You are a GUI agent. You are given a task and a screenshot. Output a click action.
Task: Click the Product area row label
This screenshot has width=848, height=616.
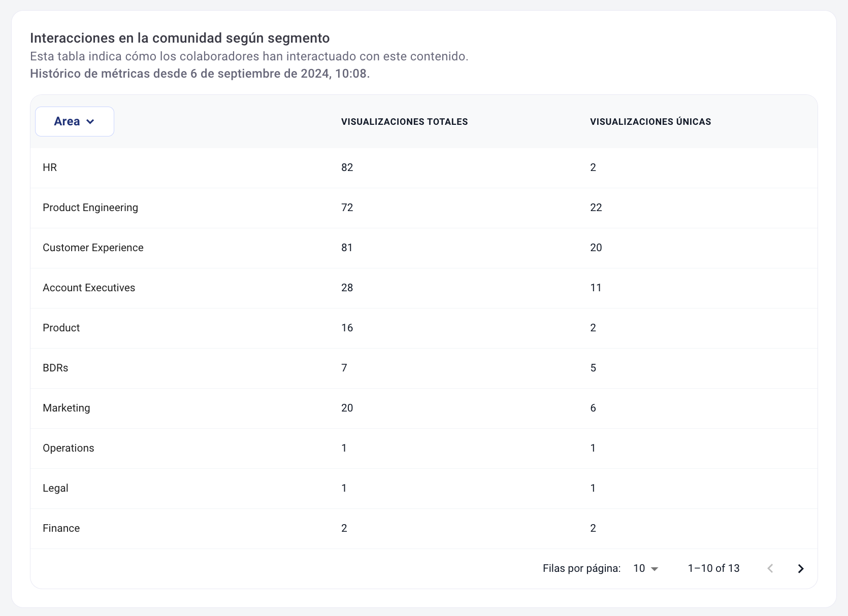pyautogui.click(x=61, y=328)
